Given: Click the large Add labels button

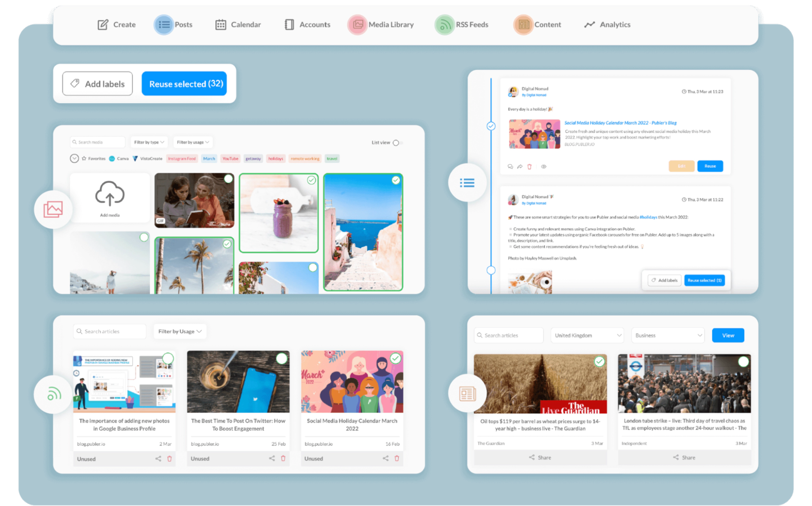Looking at the screenshot, I should (x=97, y=84).
